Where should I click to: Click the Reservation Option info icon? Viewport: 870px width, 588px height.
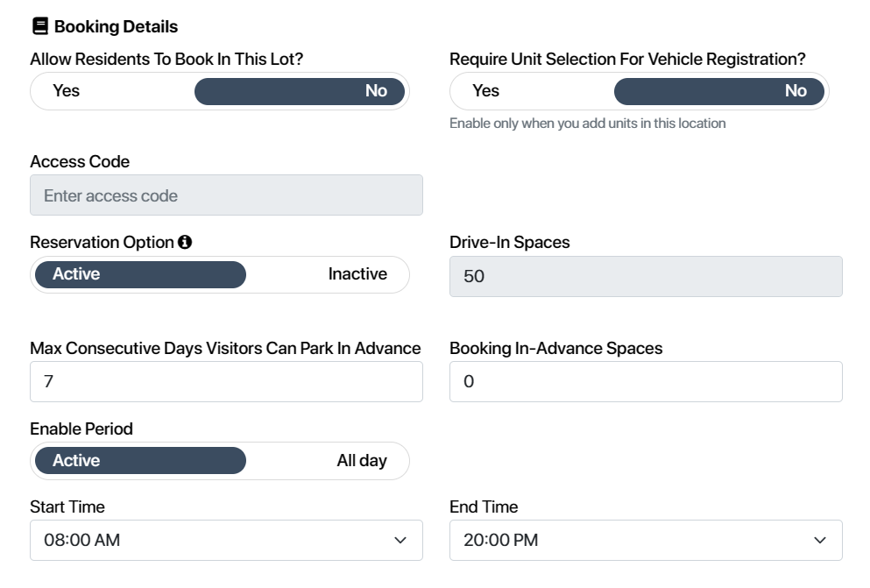[185, 242]
